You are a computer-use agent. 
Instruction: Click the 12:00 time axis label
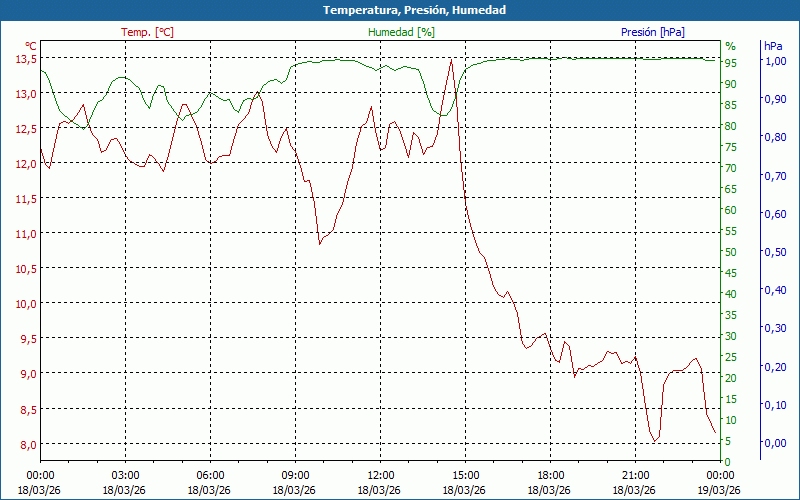point(380,475)
